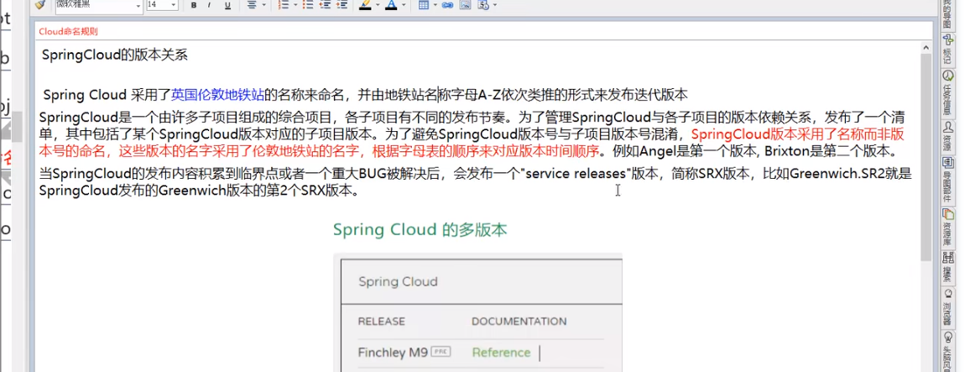This screenshot has width=980, height=372.
Task: Click the format painter brush icon
Action: [40, 5]
